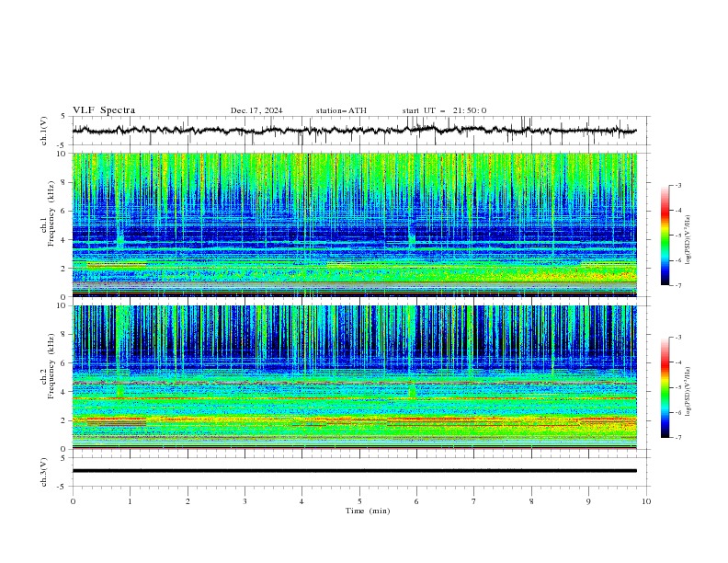Click the '8' kHz tick of ch.1 spectrogram

coord(65,182)
